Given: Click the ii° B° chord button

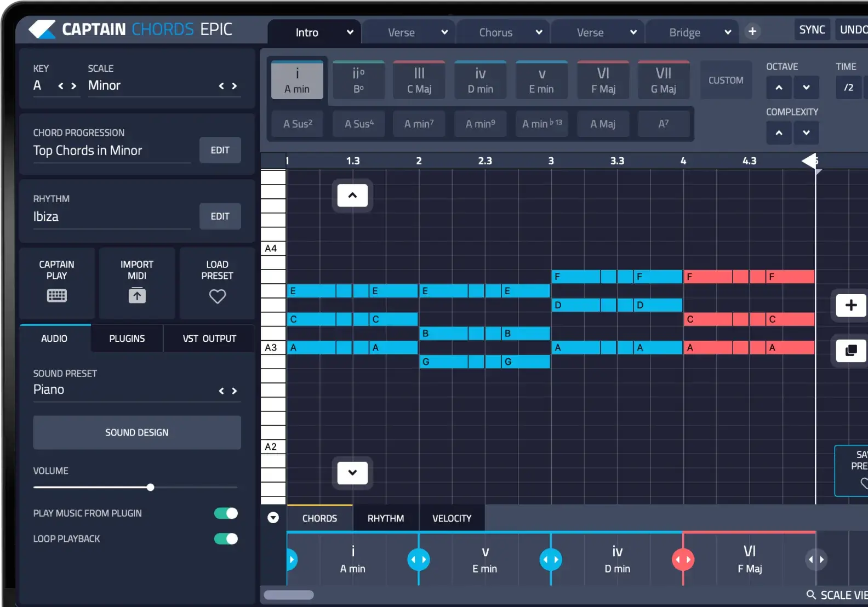Looking at the screenshot, I should 358,80.
